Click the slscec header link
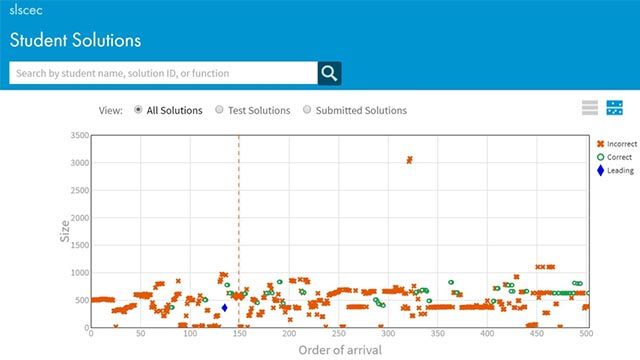The height and width of the screenshot is (360, 640). click(x=26, y=10)
